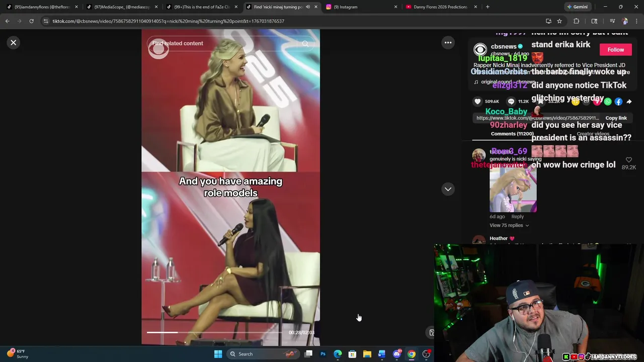Open Discord from the taskbar
The image size is (644, 362).
pos(396,354)
